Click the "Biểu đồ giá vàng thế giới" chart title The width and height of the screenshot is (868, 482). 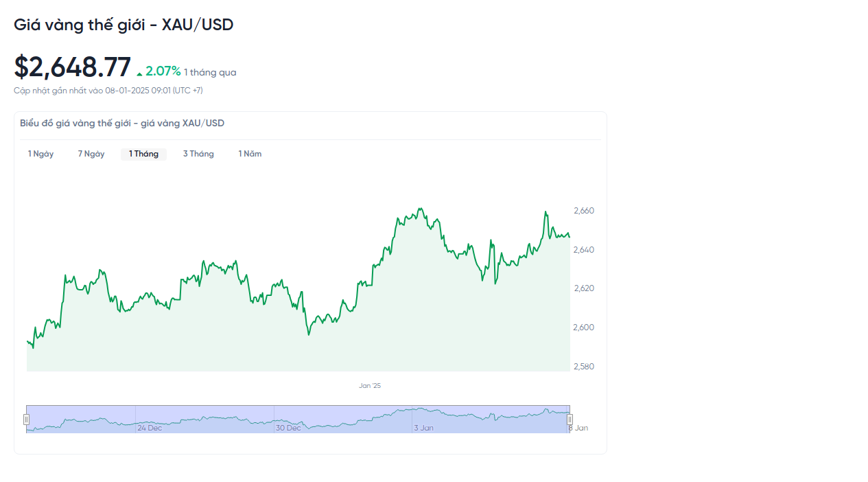pos(122,124)
